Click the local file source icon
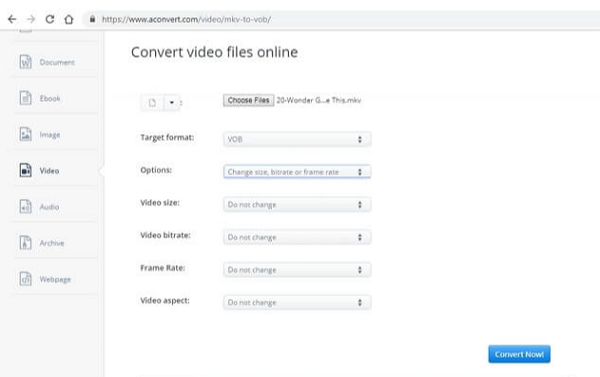This screenshot has height=377, width=600. [152, 103]
